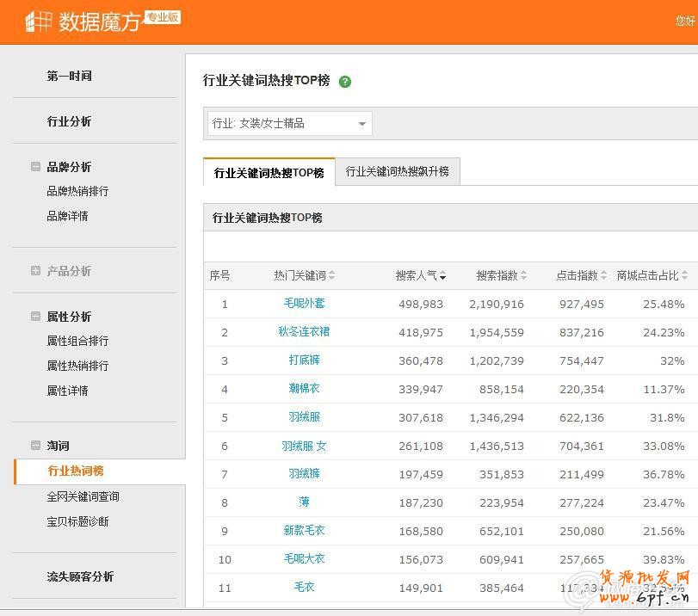Image resolution: width=698 pixels, height=616 pixels.
Task: Click 流失顾客分析 at sidebar bottom
Action: 81,576
